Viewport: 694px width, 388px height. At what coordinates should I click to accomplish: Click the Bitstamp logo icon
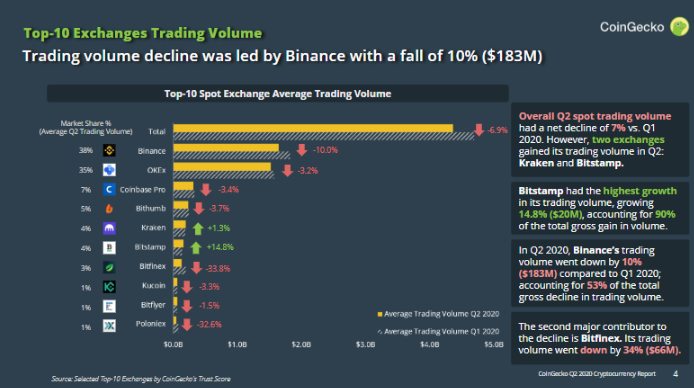pos(109,247)
